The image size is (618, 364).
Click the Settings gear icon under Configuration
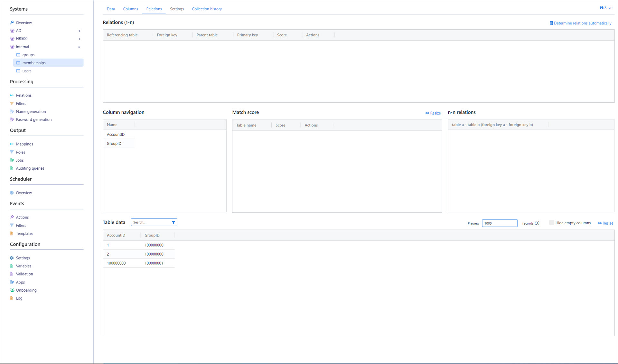(12, 258)
